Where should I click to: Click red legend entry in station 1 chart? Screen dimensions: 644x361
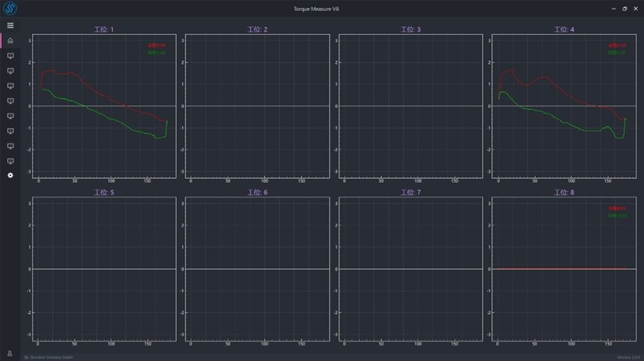157,46
